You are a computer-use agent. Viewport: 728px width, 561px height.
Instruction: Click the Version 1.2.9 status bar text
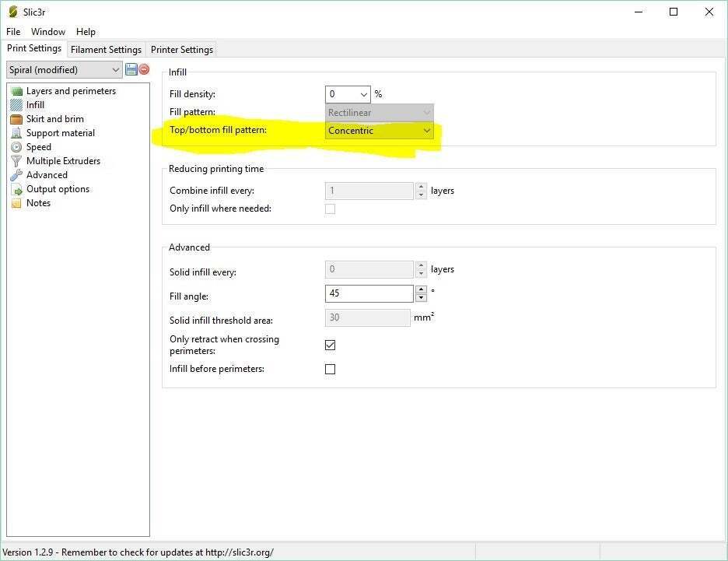pos(138,552)
